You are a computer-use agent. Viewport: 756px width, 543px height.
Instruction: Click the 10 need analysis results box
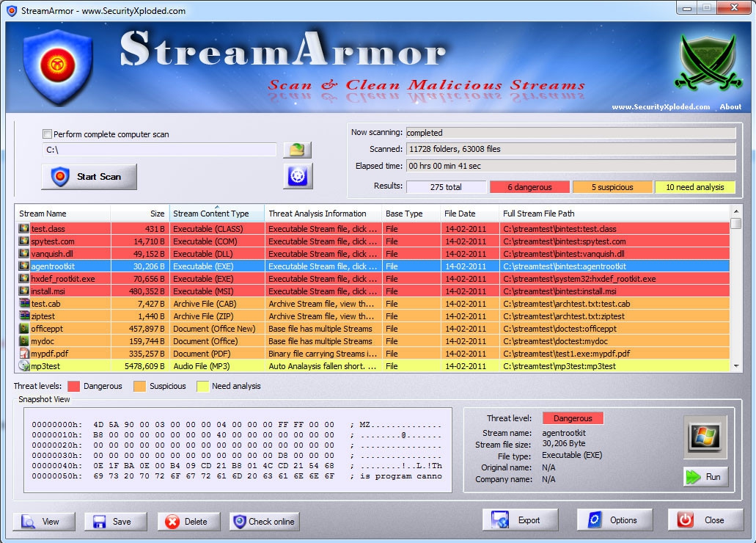(x=694, y=187)
